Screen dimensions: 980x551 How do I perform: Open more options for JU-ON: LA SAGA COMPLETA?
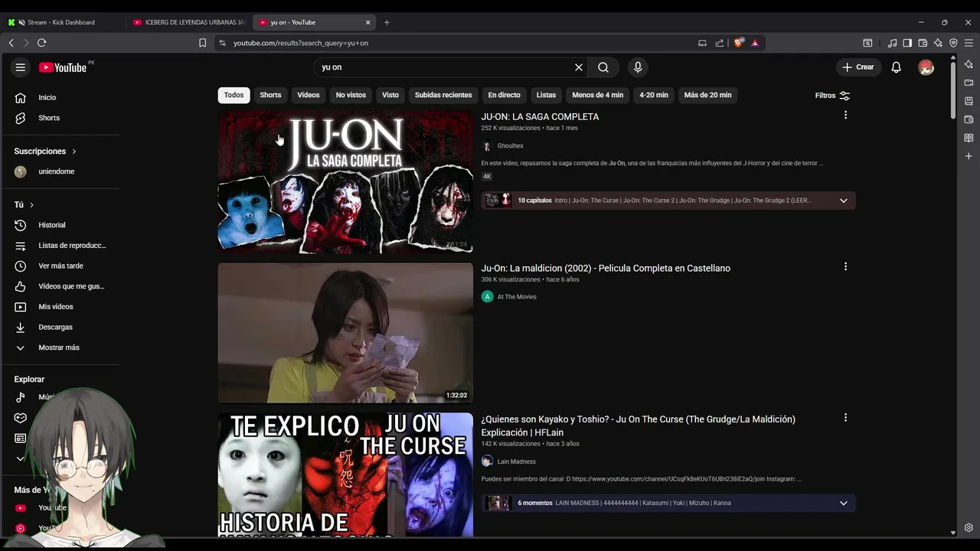pyautogui.click(x=845, y=115)
